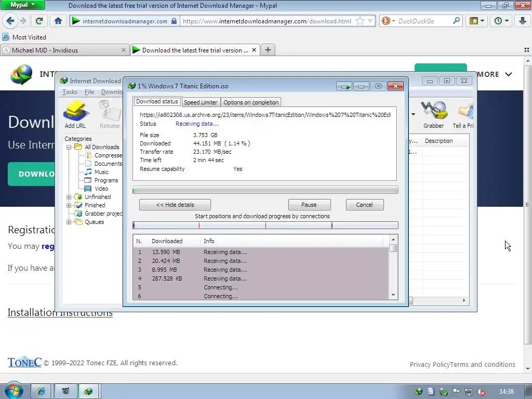Open the URL history dropdown arrow
The image size is (532, 399).
pyautogui.click(x=370, y=21)
